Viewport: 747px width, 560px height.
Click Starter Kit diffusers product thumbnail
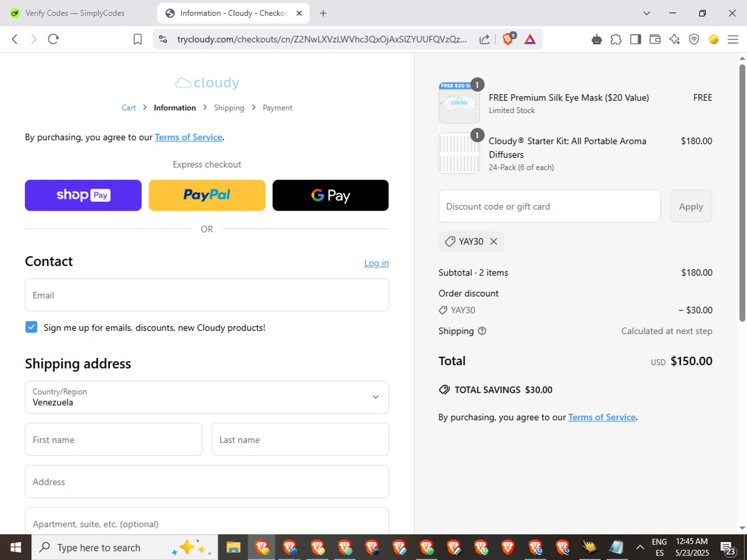pos(459,153)
